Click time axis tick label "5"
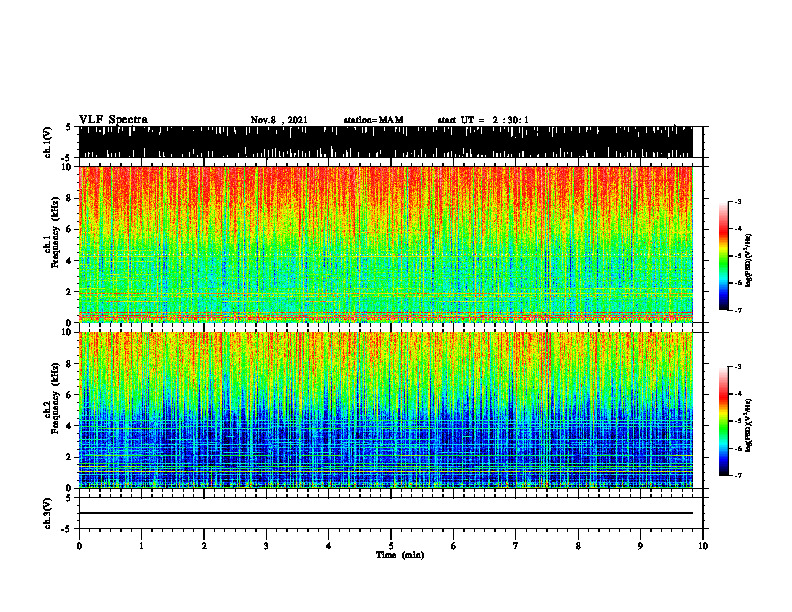The height and width of the screenshot is (612, 792). pos(391,546)
